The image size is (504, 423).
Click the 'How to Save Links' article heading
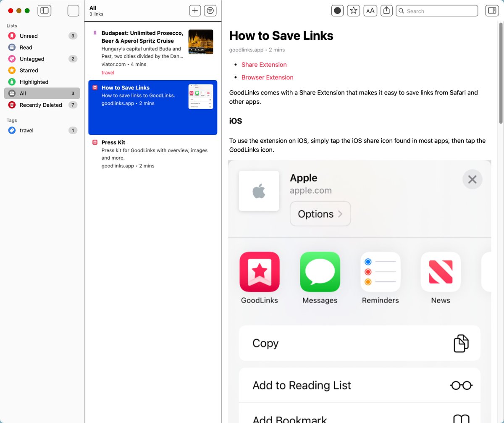281,36
